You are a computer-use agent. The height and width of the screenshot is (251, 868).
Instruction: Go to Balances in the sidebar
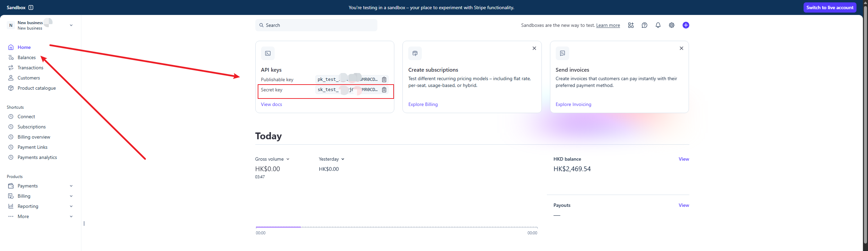click(26, 57)
